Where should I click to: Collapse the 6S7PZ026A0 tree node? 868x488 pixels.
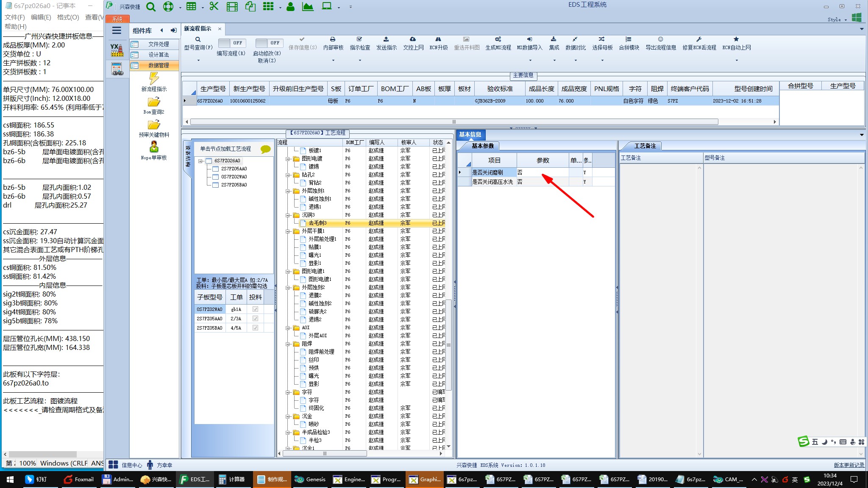pos(200,161)
